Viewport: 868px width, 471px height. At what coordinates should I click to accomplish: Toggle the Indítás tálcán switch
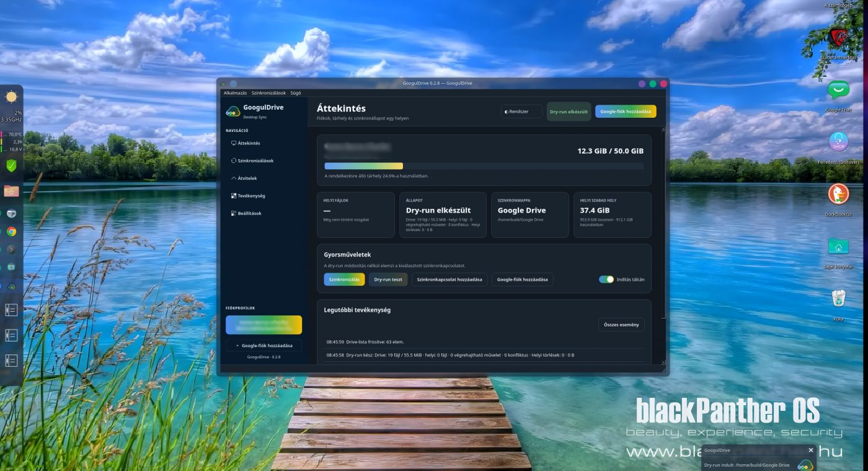606,280
